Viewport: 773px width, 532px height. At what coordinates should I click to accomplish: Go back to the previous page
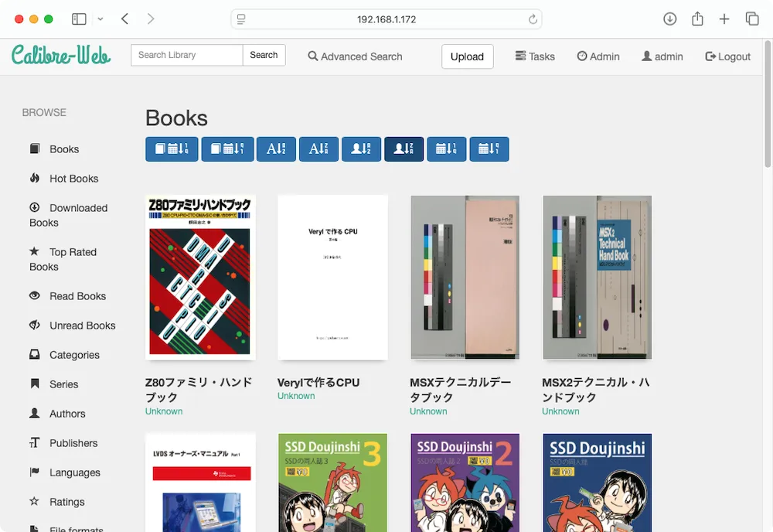(x=124, y=19)
